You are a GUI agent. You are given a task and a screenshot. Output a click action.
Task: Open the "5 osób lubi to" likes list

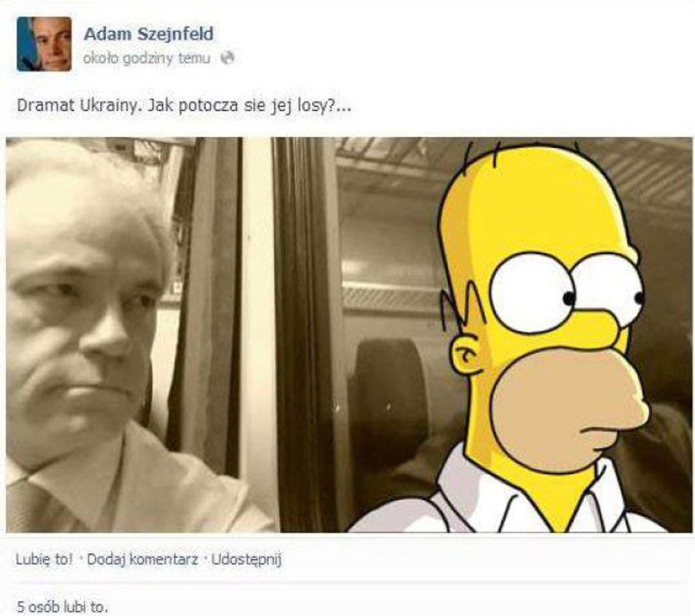pyautogui.click(x=61, y=606)
